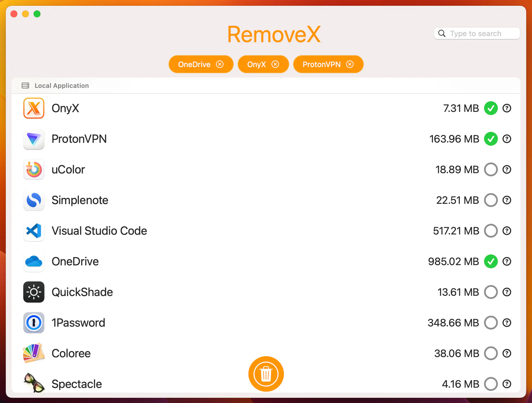Screen dimensions: 532x403
Task: Open help info for Simplenote
Action: point(507,200)
